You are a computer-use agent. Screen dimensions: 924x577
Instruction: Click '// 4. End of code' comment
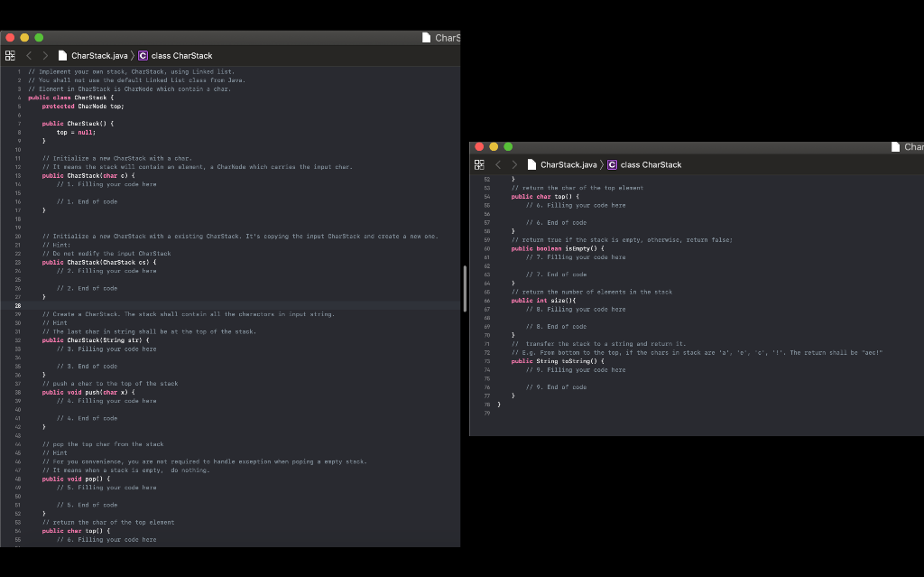click(x=88, y=418)
